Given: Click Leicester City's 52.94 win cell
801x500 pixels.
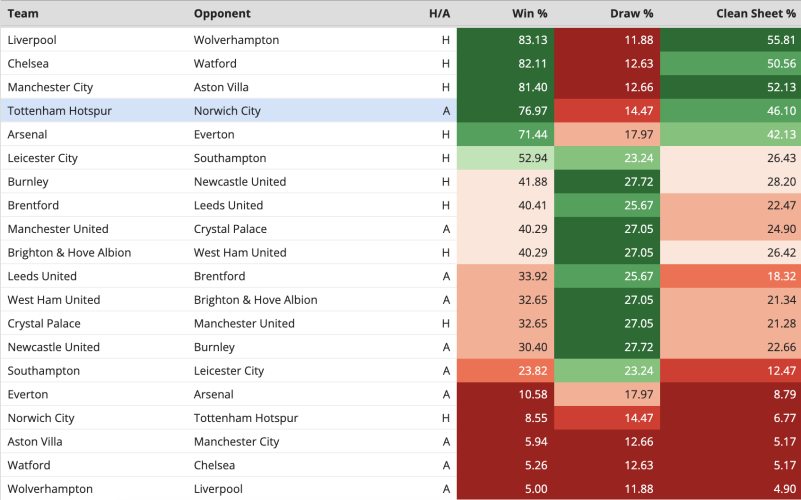Looking at the screenshot, I should (x=505, y=158).
